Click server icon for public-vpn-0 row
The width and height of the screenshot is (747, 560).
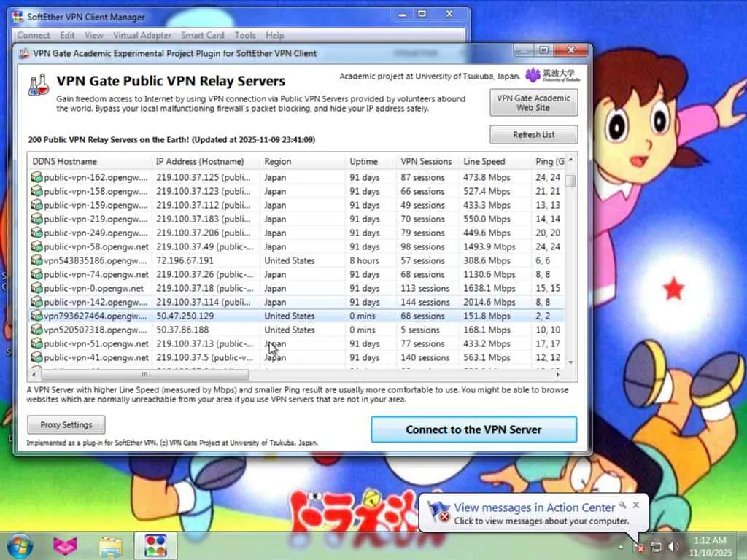[x=36, y=287]
